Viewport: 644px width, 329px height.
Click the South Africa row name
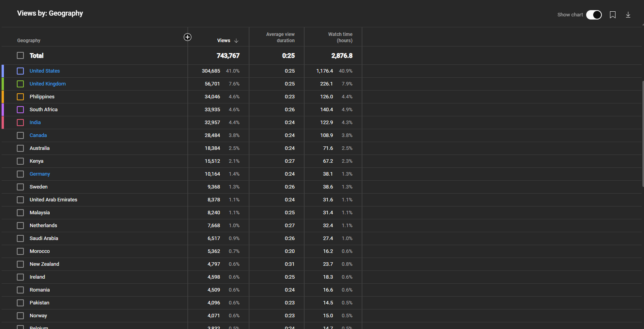click(44, 110)
